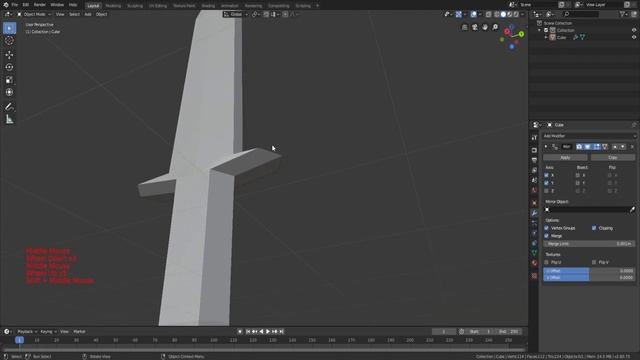The image size is (640, 360).
Task: Toggle the camera view icon in viewport
Action: point(475,27)
